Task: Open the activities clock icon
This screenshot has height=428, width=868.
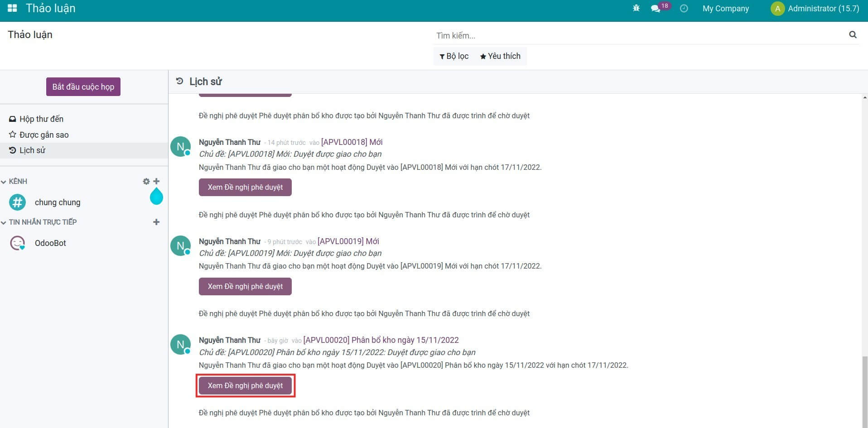Action: tap(684, 9)
